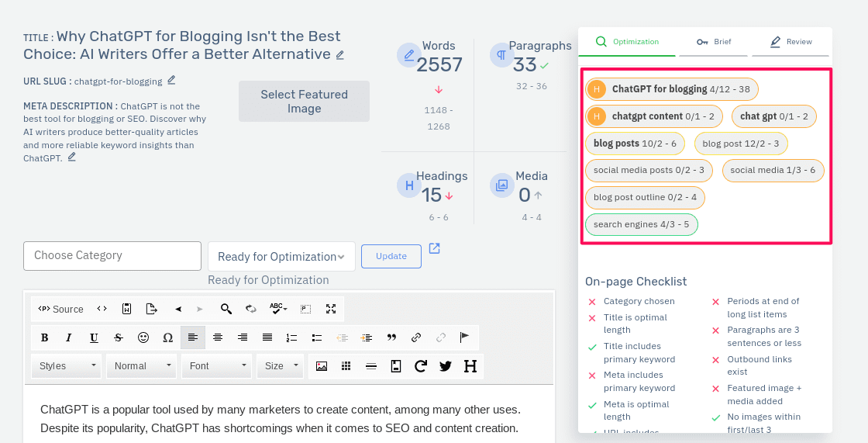The height and width of the screenshot is (443, 868).
Task: Click the Words pencil circle icon
Action: click(409, 55)
